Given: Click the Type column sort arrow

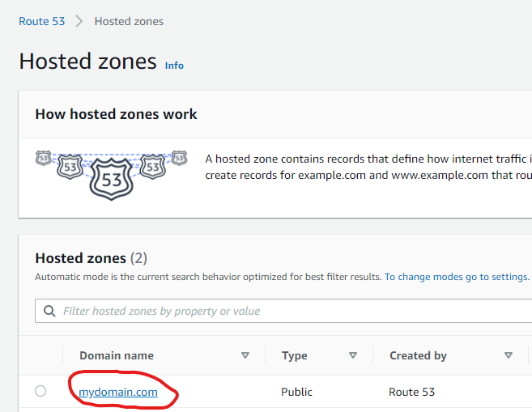Looking at the screenshot, I should click(353, 355).
